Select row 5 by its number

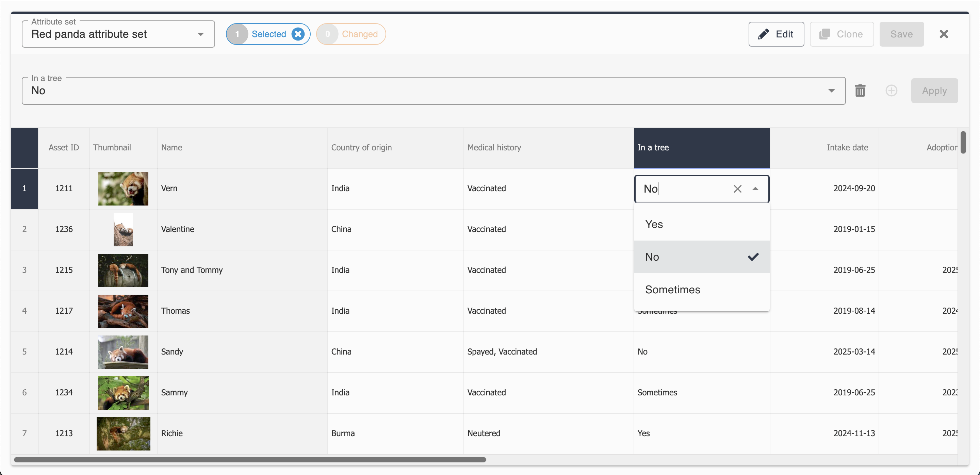(x=24, y=351)
